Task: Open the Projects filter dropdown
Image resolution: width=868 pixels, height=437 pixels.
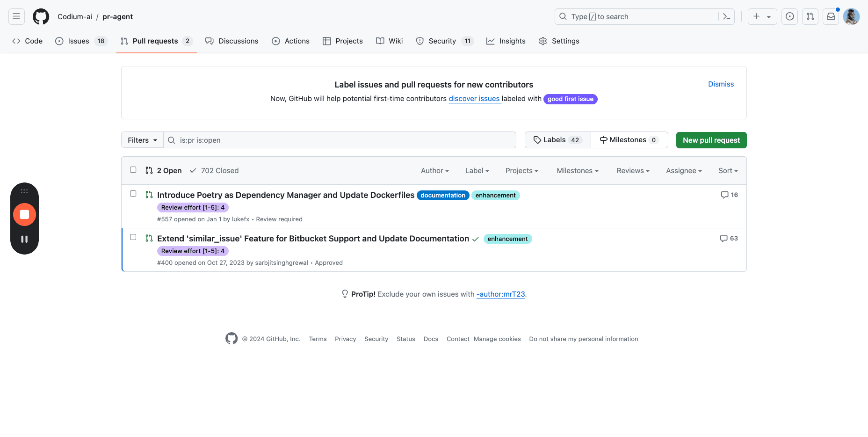Action: pos(522,171)
